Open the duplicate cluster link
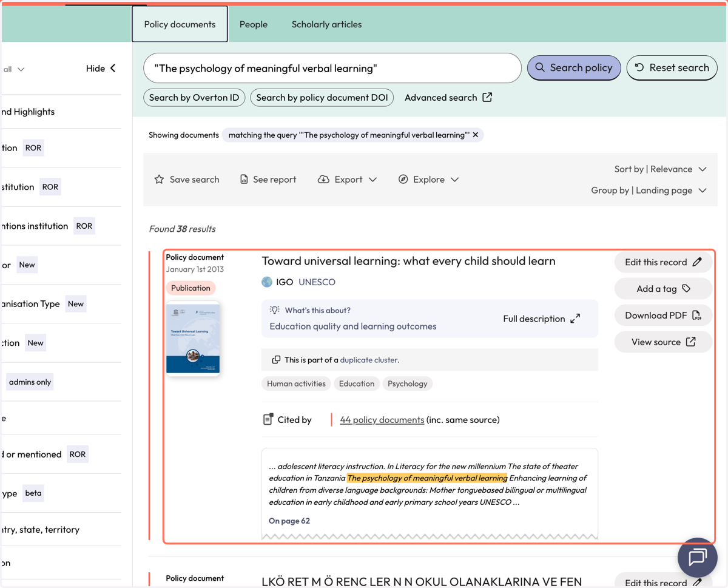Viewport: 728px width, 588px height. (x=368, y=360)
